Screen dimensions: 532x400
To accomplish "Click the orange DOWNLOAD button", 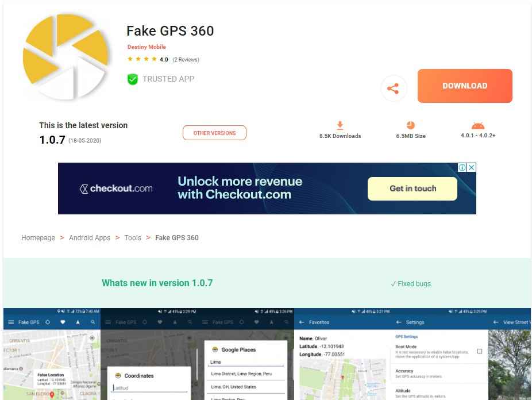I will (x=465, y=86).
